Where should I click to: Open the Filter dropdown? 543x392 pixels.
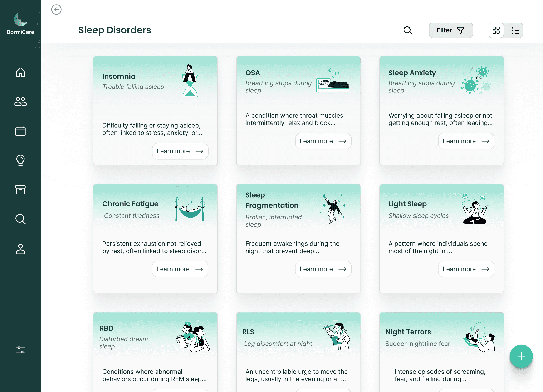pyautogui.click(x=450, y=30)
